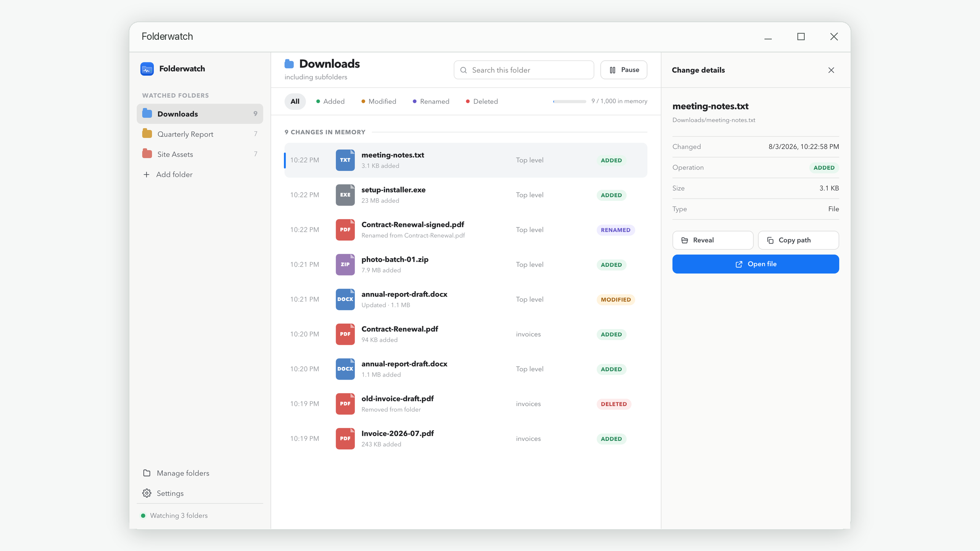The width and height of the screenshot is (980, 551).
Task: Click the Open file button
Action: 756,264
